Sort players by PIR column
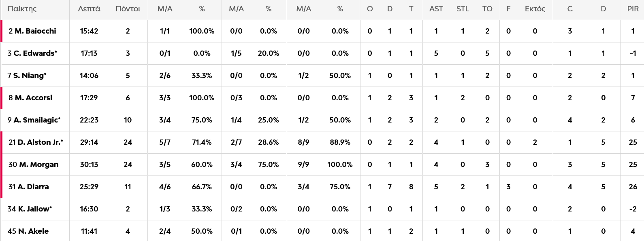 coord(633,9)
